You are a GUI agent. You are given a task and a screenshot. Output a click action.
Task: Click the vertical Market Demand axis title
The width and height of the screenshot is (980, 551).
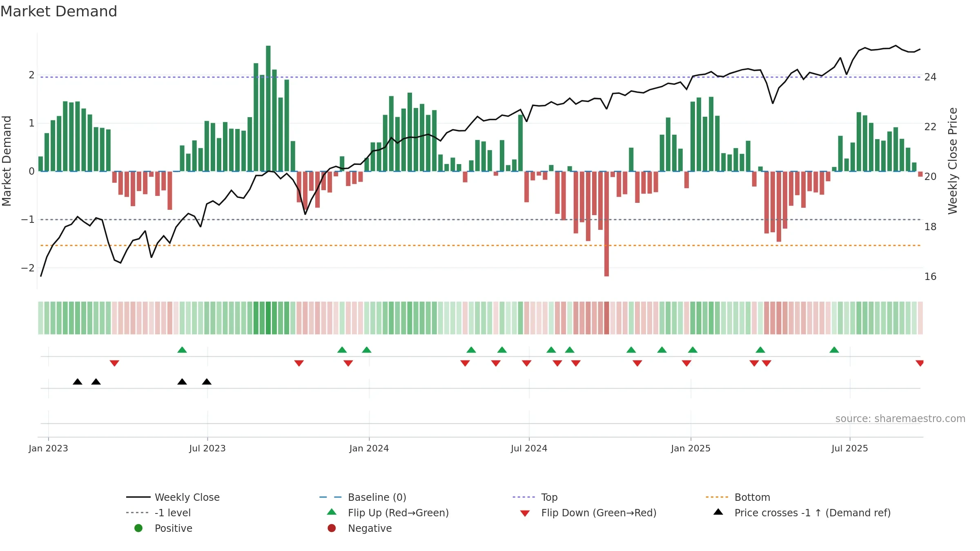tap(7, 161)
